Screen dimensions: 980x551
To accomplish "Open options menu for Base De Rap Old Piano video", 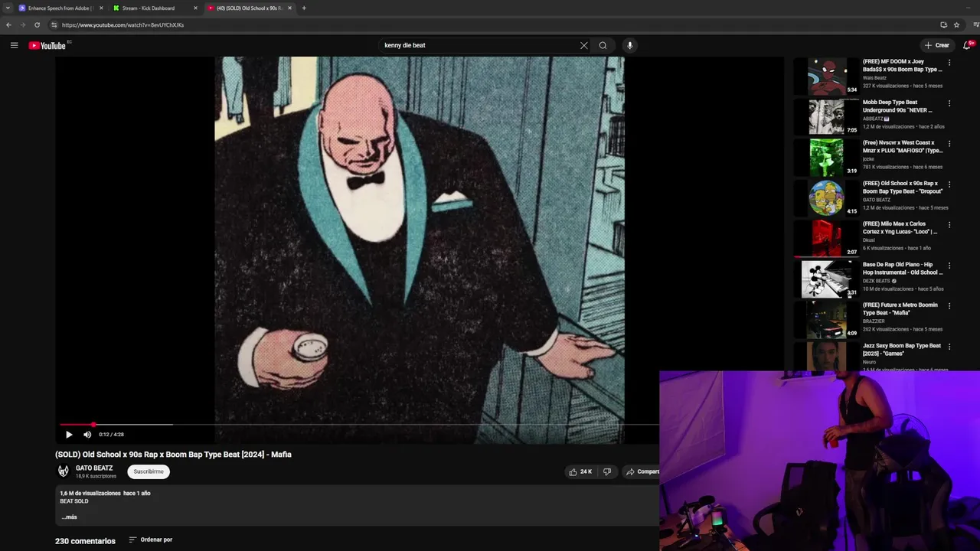I will pyautogui.click(x=949, y=266).
